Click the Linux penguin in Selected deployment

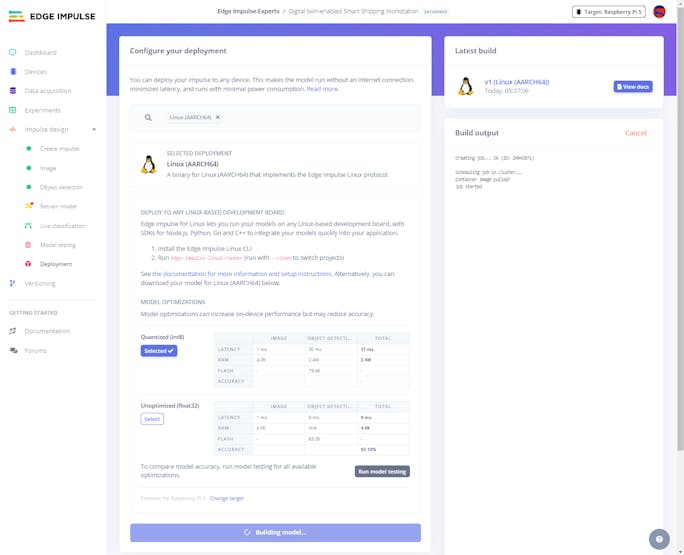coord(149,165)
